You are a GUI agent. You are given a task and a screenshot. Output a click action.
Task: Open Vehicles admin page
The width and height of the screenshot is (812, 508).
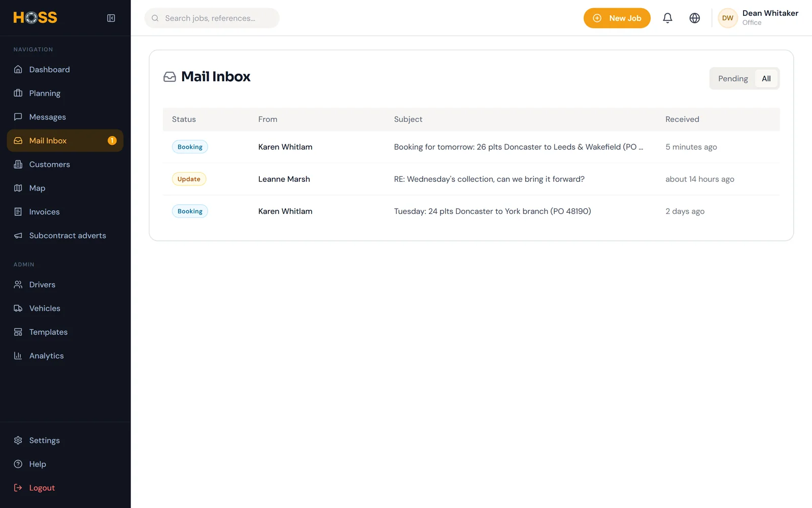(65, 308)
